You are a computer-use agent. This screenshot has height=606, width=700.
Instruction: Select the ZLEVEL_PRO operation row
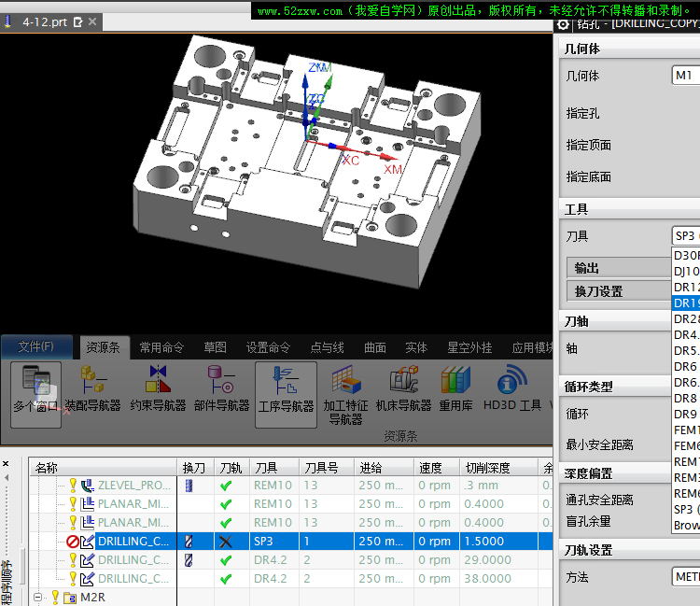coord(133,486)
